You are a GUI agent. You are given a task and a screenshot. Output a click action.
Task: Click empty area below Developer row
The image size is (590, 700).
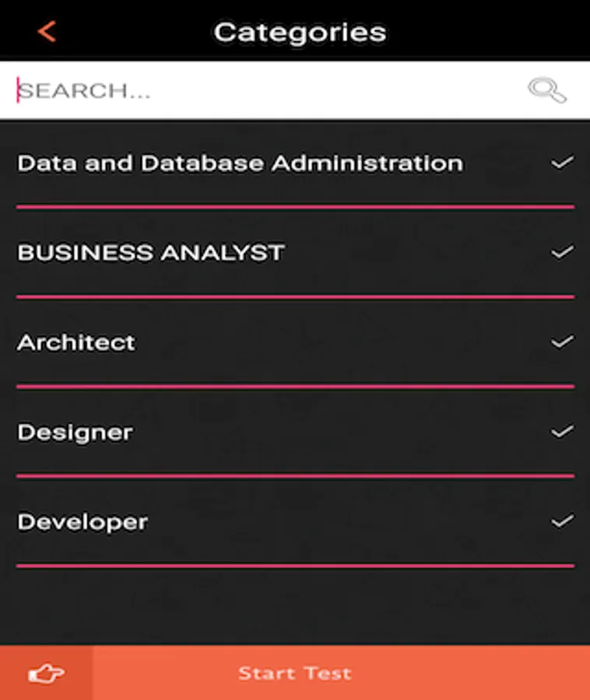point(295,607)
